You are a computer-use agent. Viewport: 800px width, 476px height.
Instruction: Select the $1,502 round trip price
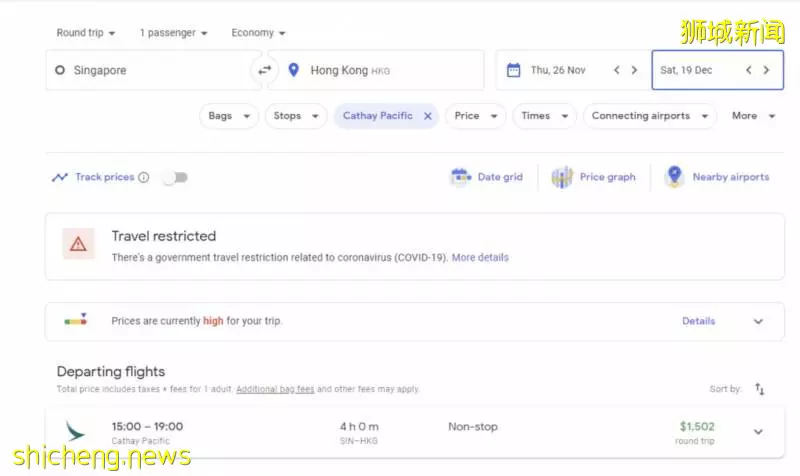pos(697,427)
